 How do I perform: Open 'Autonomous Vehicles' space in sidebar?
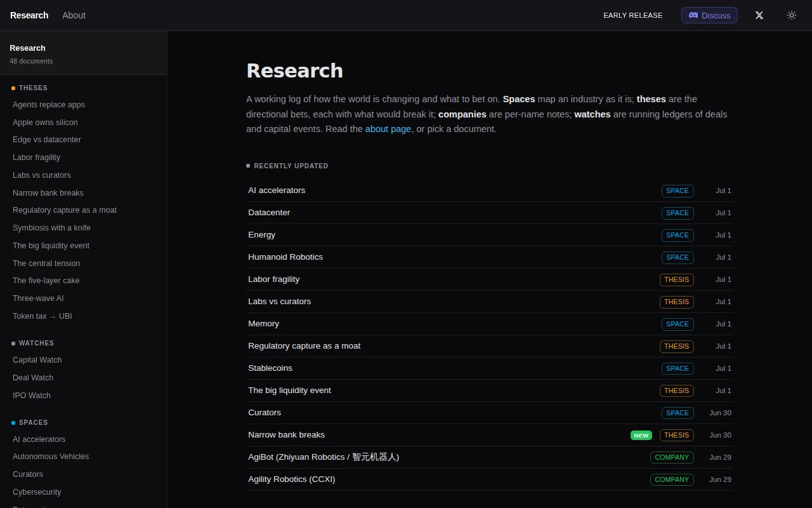[51, 457]
